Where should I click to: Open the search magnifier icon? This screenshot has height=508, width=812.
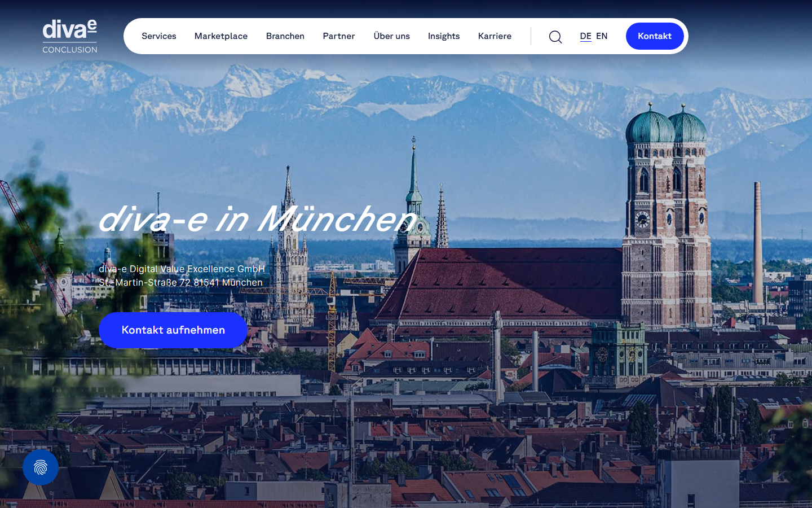coord(555,37)
